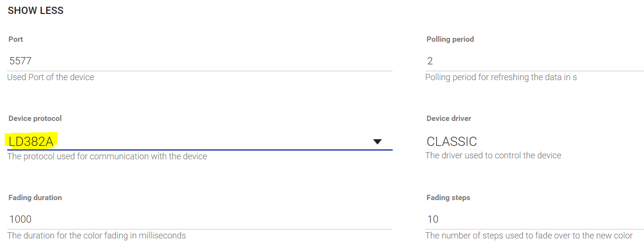The height and width of the screenshot is (250, 644).
Task: Focus the Polling period input field
Action: [x=534, y=61]
